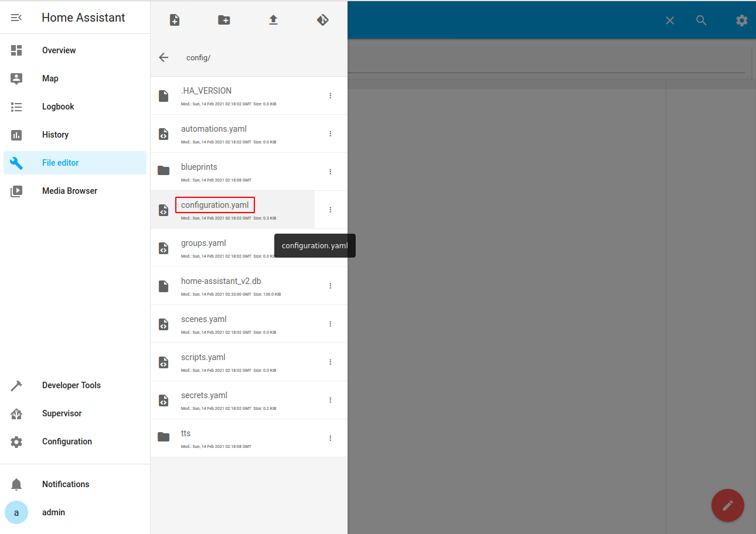Select the scripts.yaml file
Viewport: 756px width, 534px height.
pos(203,358)
